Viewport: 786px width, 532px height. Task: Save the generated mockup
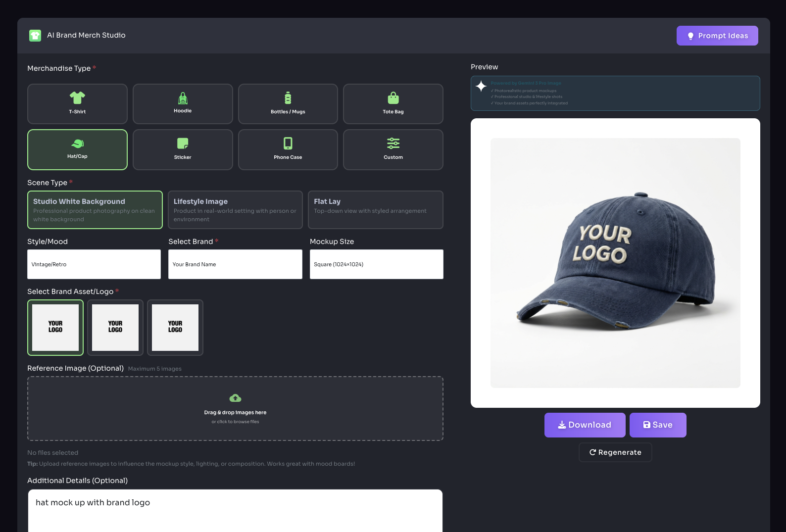pos(657,425)
